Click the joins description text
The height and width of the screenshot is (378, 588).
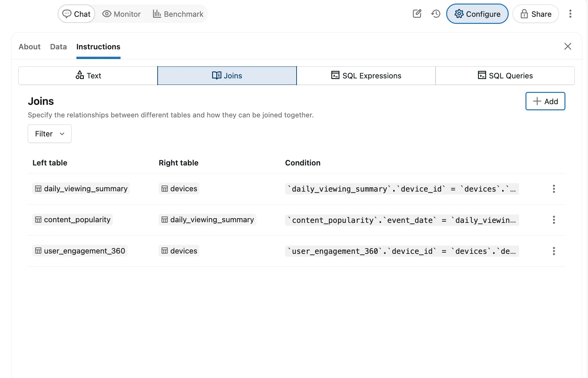(x=171, y=115)
